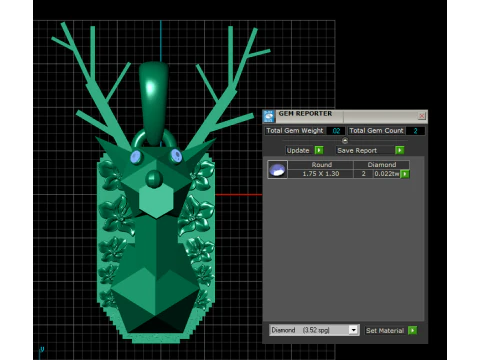
Task: Click green arrow next to Save Report
Action: pyautogui.click(x=400, y=150)
